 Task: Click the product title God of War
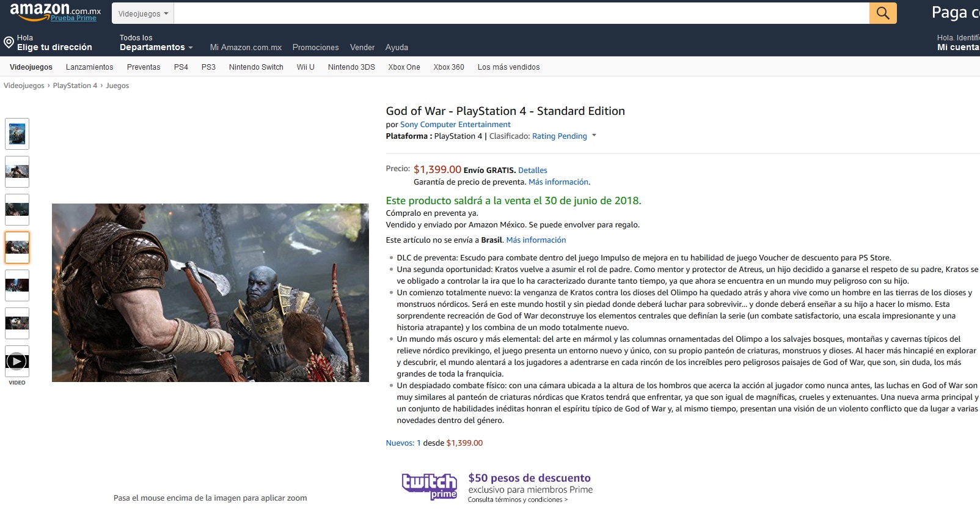[x=505, y=111]
